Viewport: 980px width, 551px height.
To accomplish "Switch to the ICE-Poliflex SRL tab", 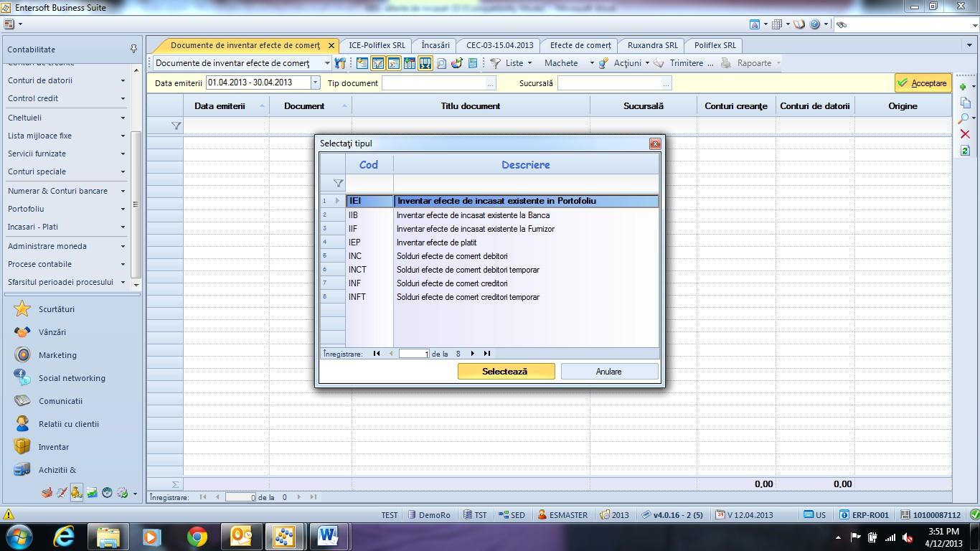I will click(x=377, y=45).
